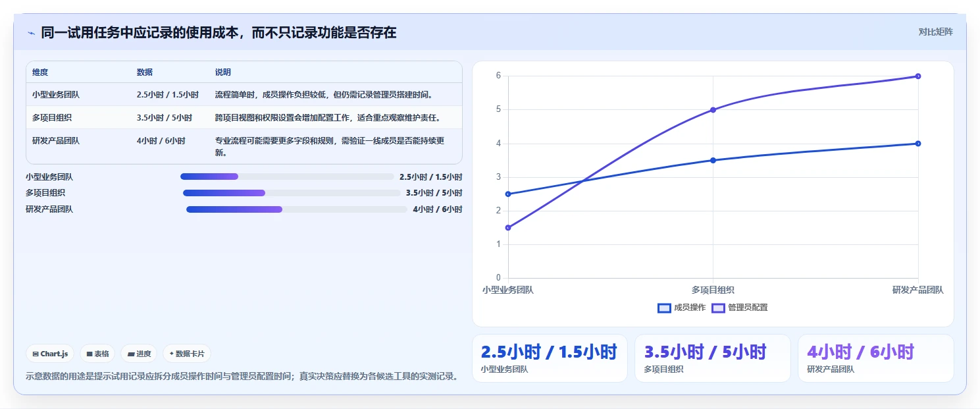Screen dimensions: 980x409
Task: Open the 3.5小时 / 5小时 data card
Action: tap(713, 358)
